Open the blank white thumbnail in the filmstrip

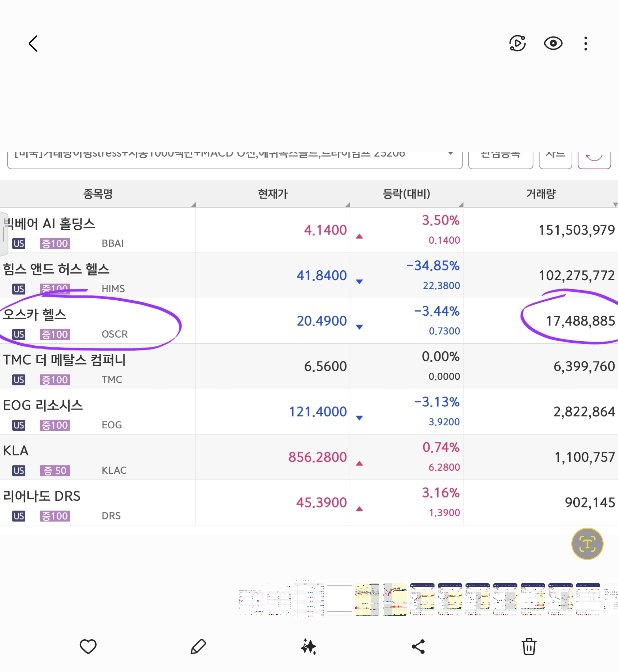[x=339, y=599]
